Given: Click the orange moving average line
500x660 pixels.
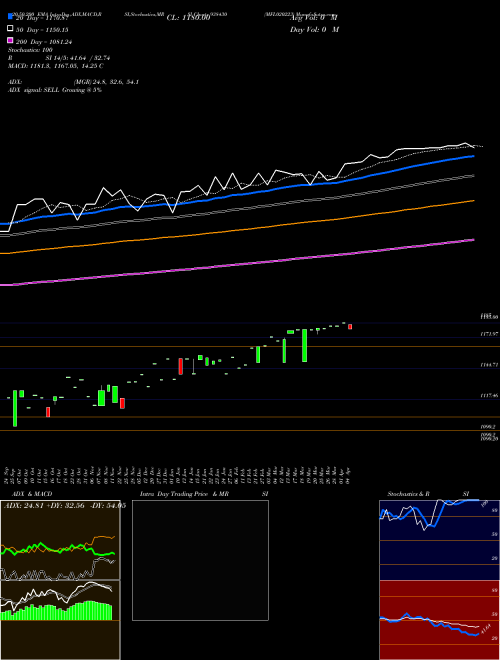Looking at the screenshot, I should (x=237, y=230).
